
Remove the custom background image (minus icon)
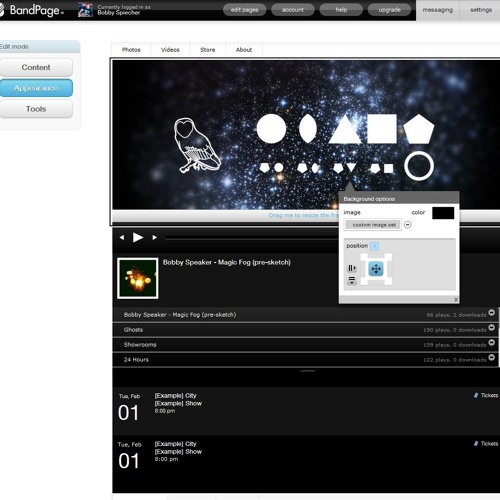point(408,225)
